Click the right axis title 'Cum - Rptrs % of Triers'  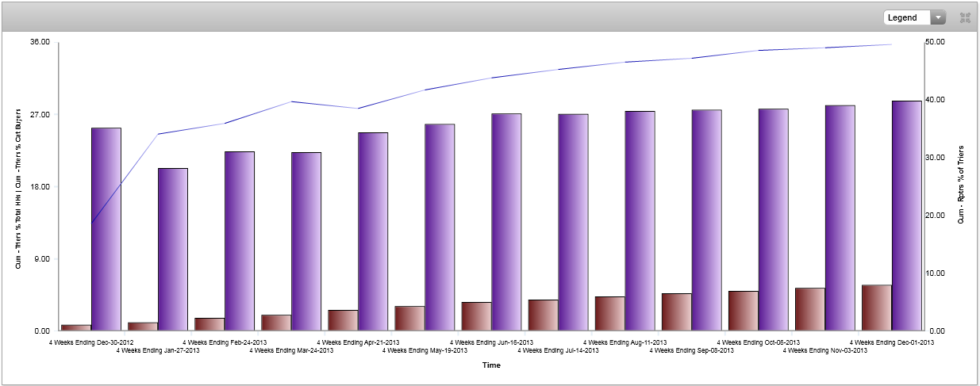tap(961, 185)
